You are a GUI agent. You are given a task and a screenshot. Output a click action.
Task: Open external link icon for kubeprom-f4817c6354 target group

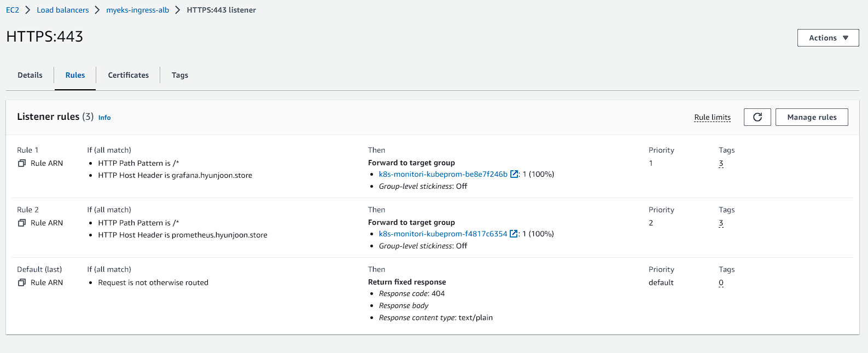coord(514,234)
